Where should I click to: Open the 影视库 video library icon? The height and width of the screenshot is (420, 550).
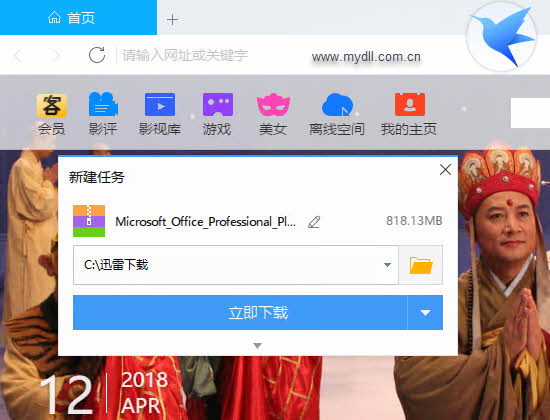[x=160, y=105]
